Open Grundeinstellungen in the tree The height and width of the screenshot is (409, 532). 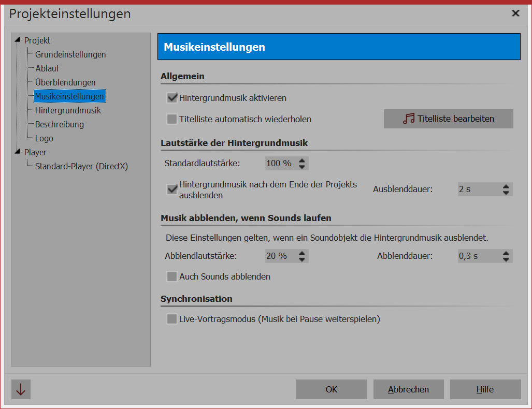70,54
